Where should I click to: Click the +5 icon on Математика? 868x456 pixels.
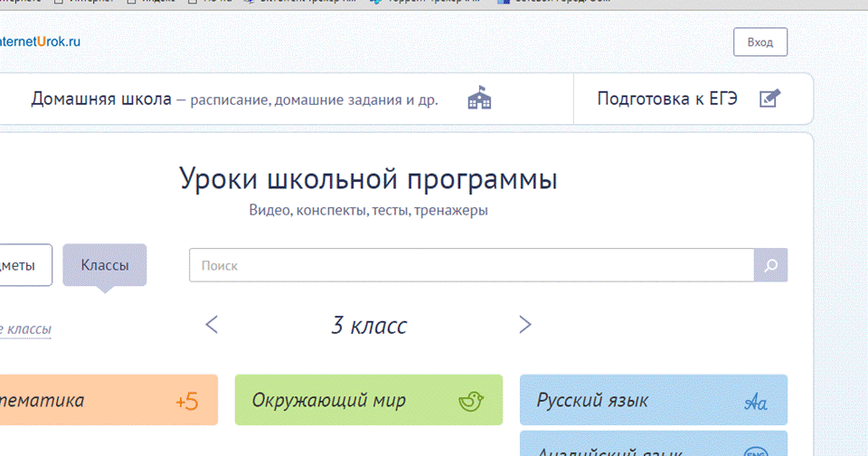[x=187, y=401]
